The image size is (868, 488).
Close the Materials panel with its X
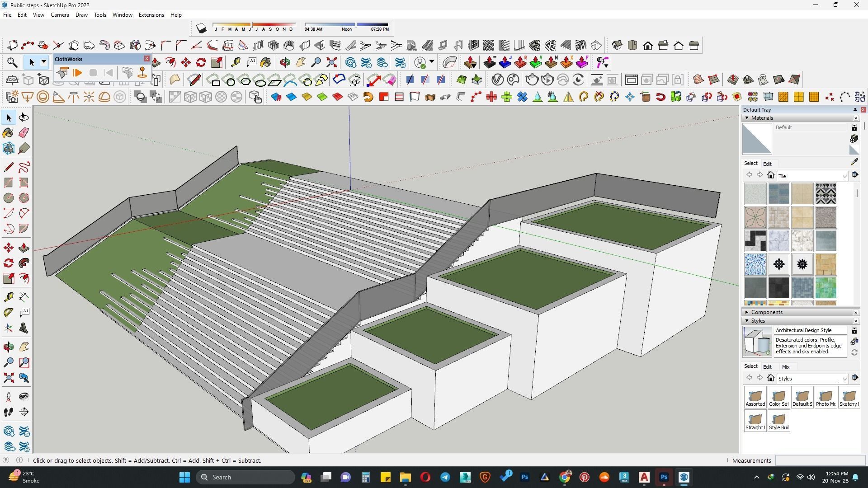pyautogui.click(x=856, y=118)
